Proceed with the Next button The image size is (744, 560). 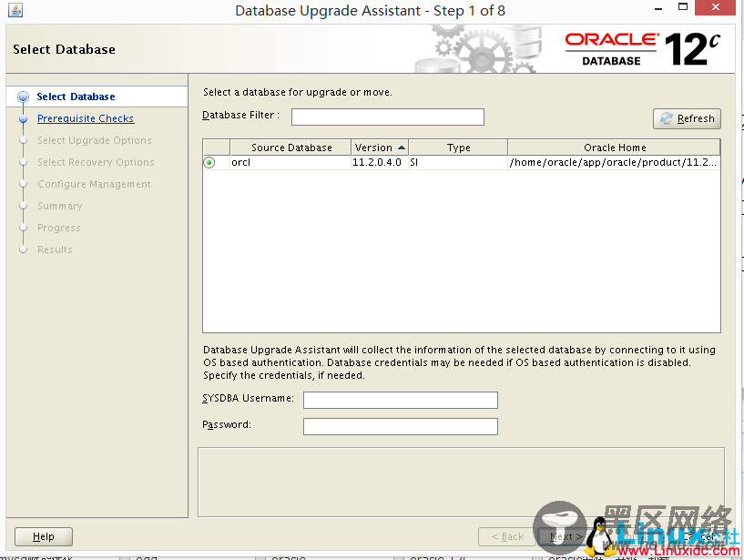pos(566,536)
